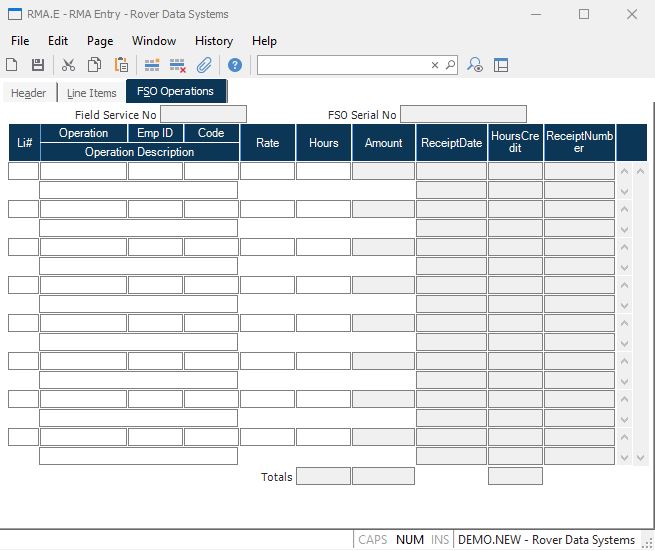Click the Paste clipboard icon
The height and width of the screenshot is (551, 655).
tap(121, 65)
